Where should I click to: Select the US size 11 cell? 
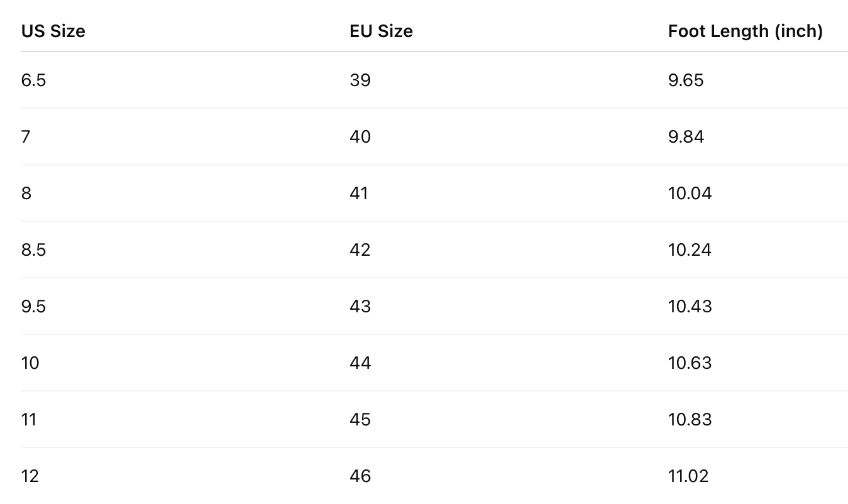tap(29, 420)
